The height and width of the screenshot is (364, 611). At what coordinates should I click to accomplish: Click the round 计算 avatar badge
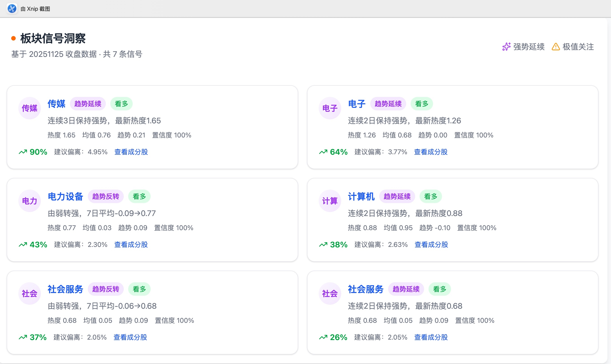pos(329,201)
